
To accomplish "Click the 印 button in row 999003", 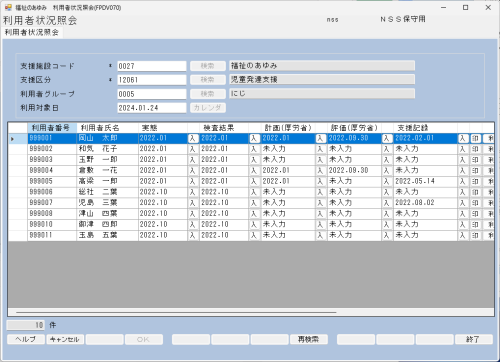I will point(476,160).
